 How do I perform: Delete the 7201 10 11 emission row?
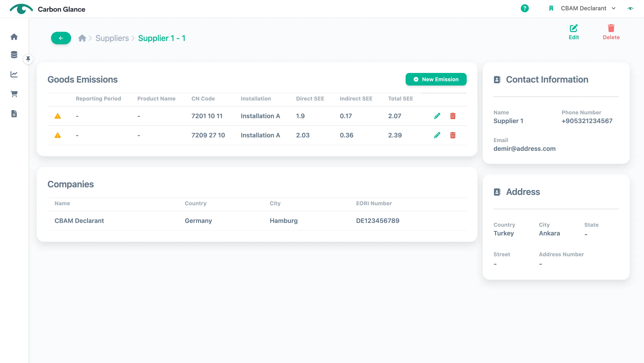(453, 116)
